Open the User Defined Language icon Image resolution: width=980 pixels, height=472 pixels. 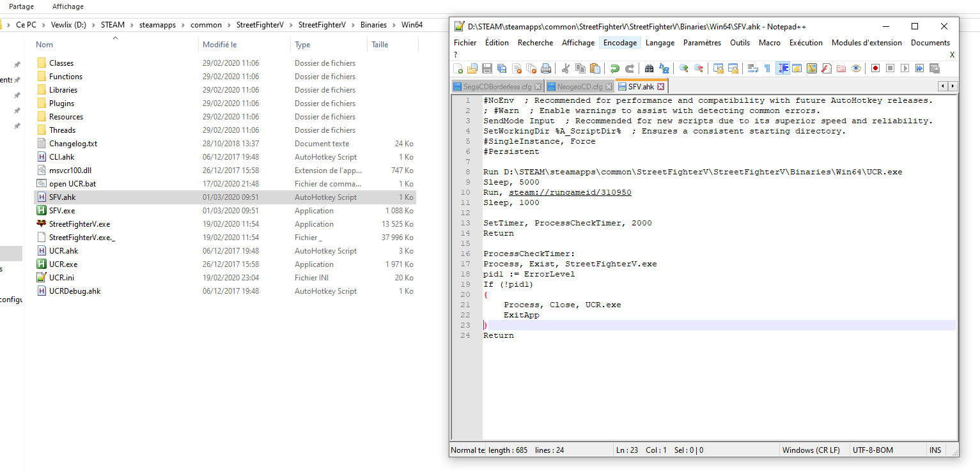797,68
